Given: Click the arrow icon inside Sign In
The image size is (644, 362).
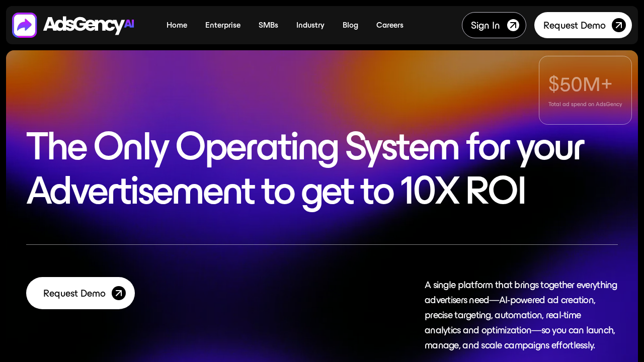Looking at the screenshot, I should (512, 25).
